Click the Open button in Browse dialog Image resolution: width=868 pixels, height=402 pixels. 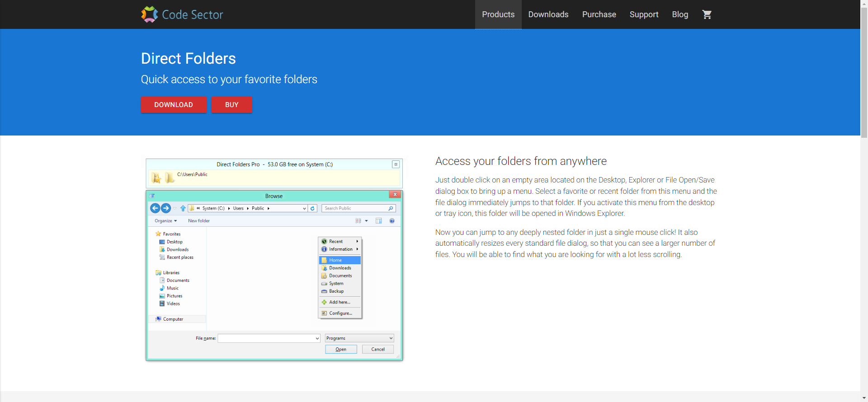341,349
